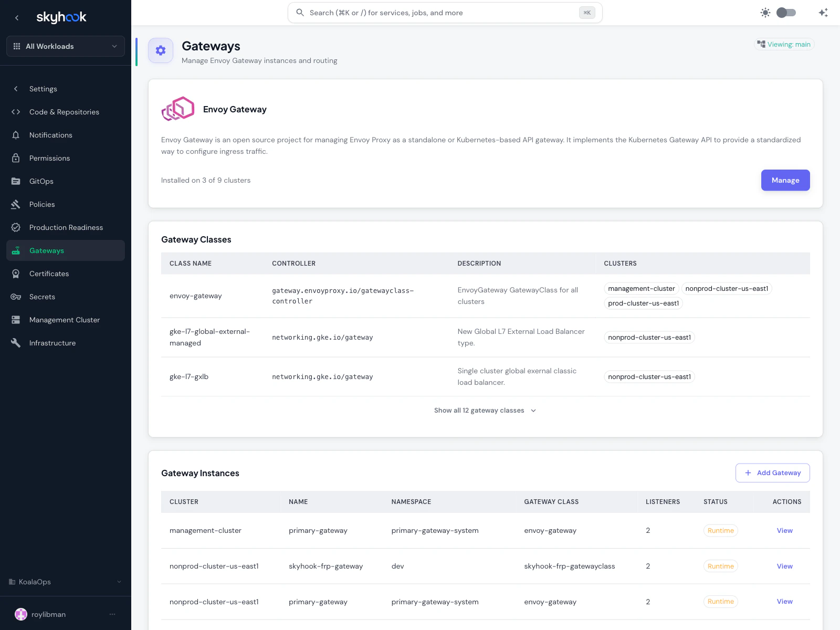Click the 'Installed on 3 of 9 clusters' text
The height and width of the screenshot is (630, 840).
pos(206,180)
